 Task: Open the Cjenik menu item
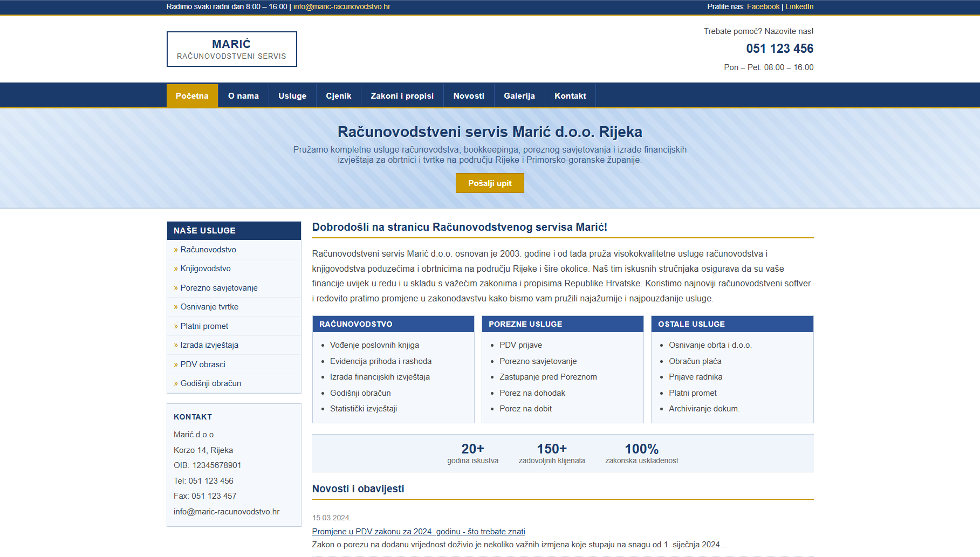click(x=339, y=95)
